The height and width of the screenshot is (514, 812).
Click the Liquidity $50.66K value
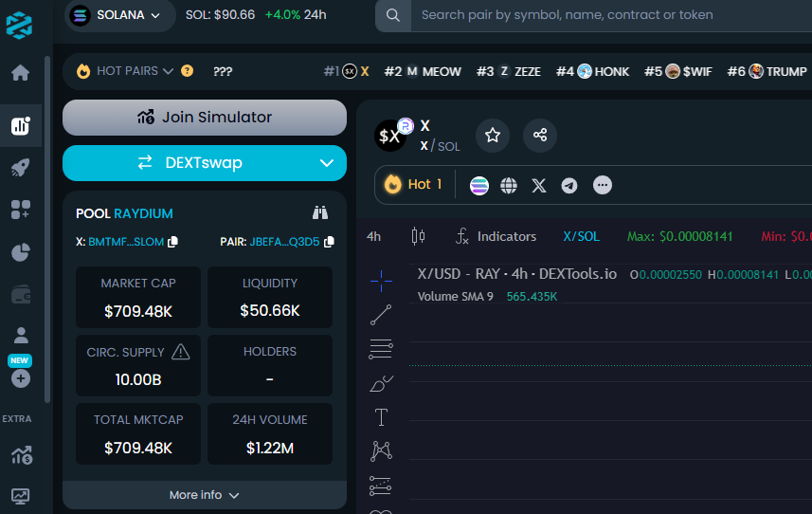point(270,310)
